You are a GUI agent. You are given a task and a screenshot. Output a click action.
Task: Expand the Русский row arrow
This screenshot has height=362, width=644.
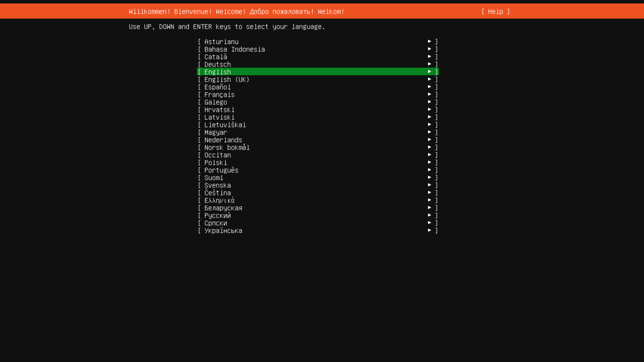point(430,215)
